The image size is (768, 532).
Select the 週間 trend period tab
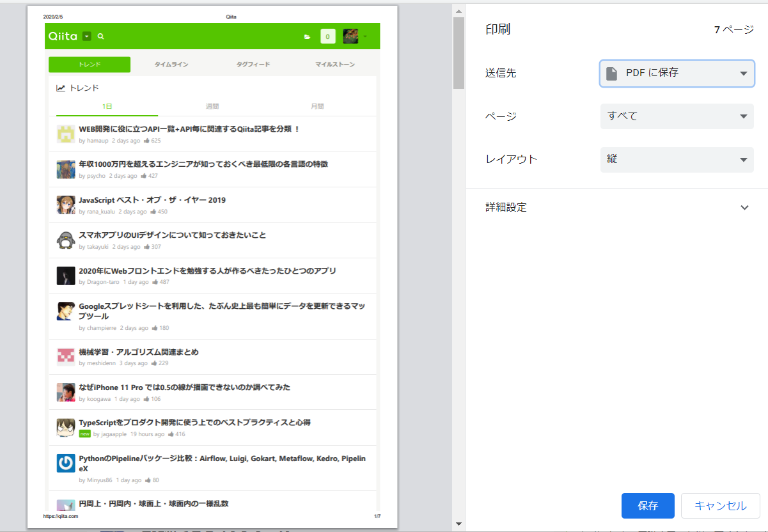[x=212, y=106]
